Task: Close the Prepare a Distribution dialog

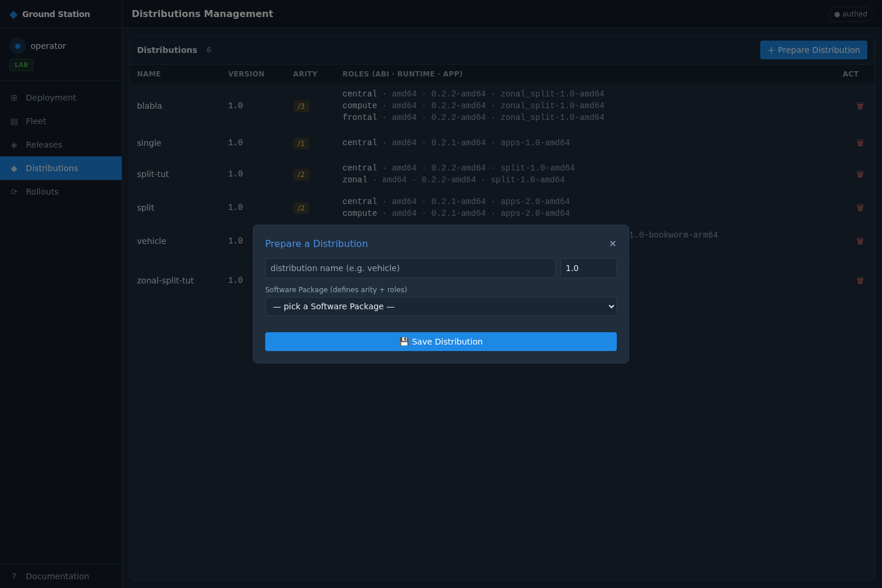Action: [613, 243]
